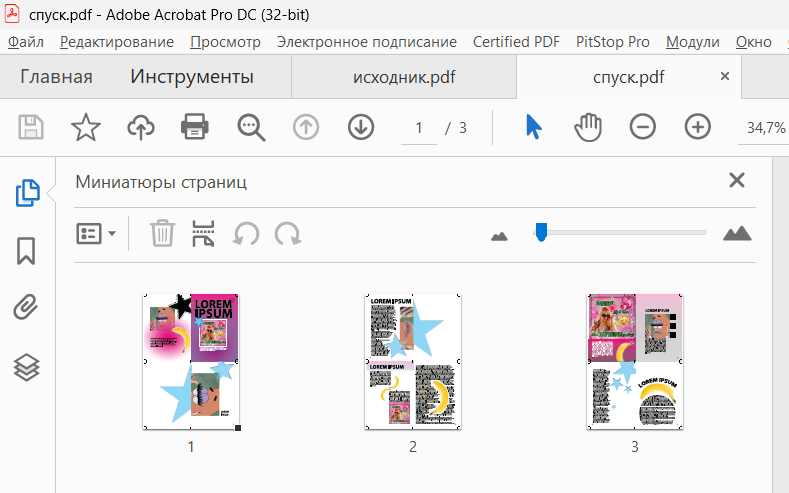The width and height of the screenshot is (789, 493).
Task: Switch to the Инструменты tab
Action: click(x=192, y=77)
